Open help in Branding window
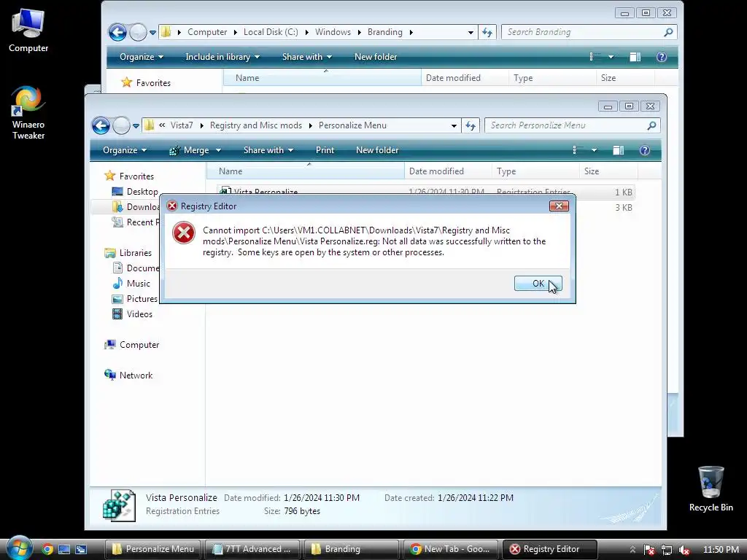 pyautogui.click(x=661, y=57)
